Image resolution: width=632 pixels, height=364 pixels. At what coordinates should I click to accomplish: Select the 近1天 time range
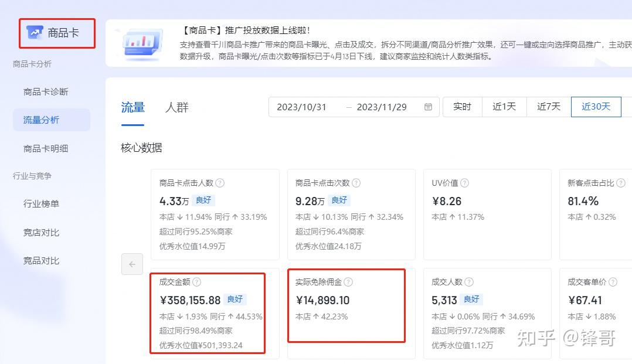pyautogui.click(x=504, y=107)
